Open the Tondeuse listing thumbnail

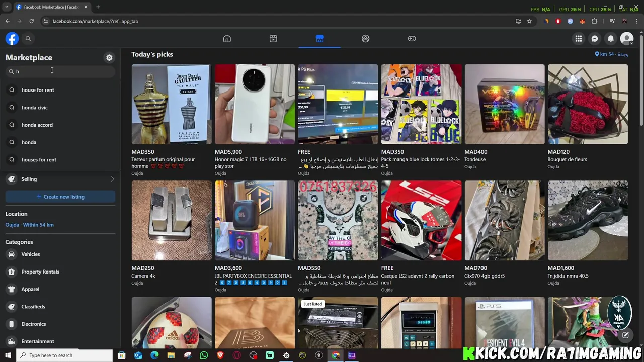click(x=505, y=104)
